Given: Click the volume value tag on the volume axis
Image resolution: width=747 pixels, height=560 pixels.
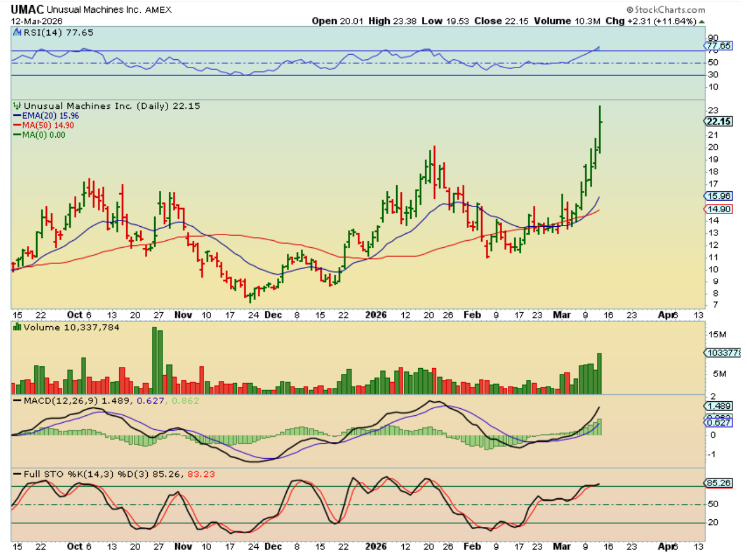Looking at the screenshot, I should pos(723,353).
